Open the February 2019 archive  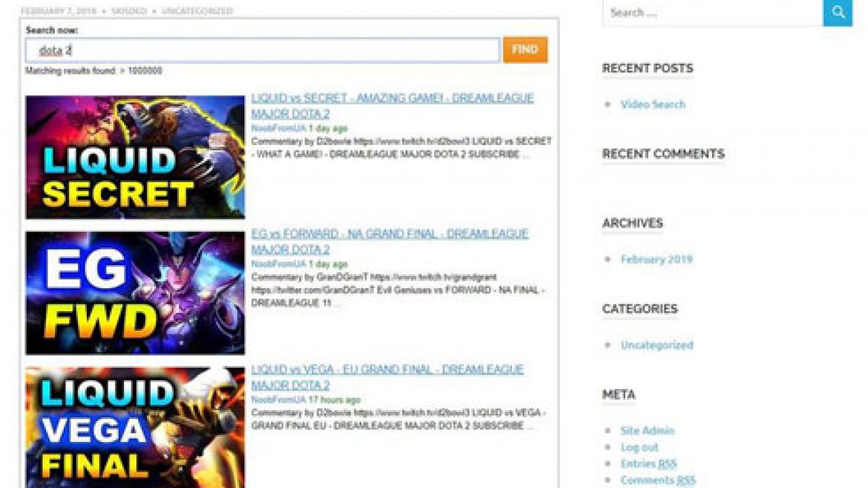pyautogui.click(x=656, y=259)
